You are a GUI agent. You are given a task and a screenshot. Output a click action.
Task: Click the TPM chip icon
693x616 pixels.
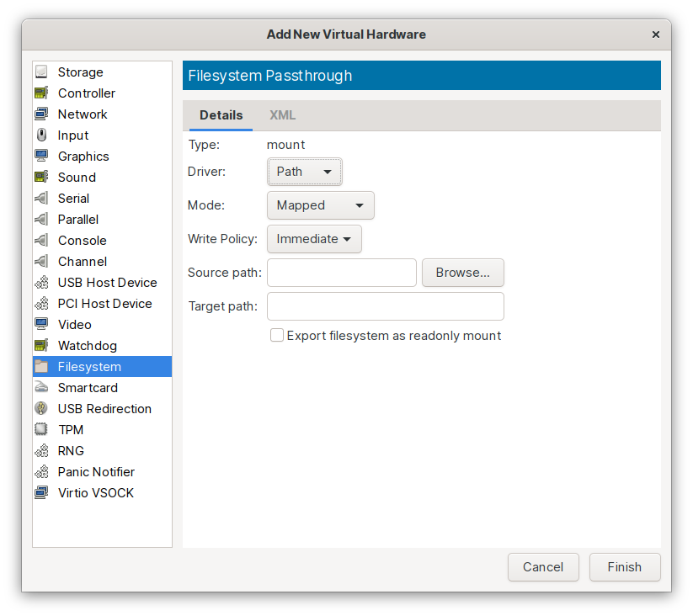click(x=42, y=429)
